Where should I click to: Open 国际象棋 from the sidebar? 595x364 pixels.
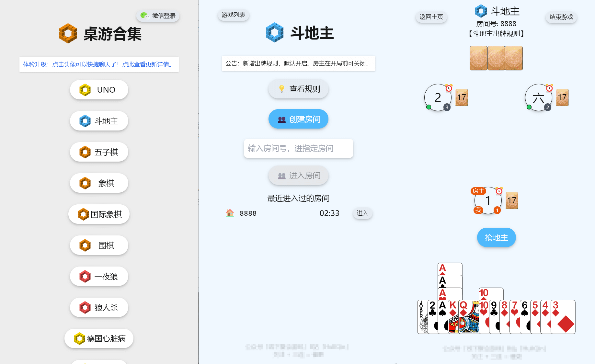click(x=99, y=214)
